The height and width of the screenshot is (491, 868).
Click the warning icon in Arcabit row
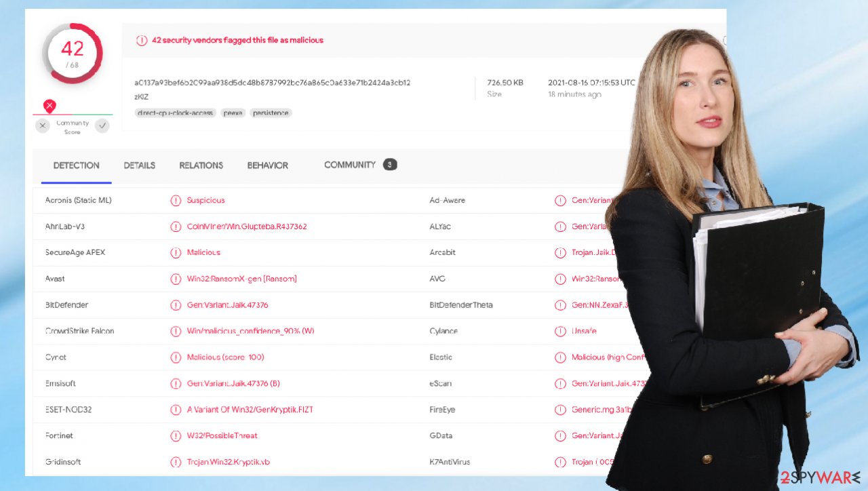click(x=560, y=252)
